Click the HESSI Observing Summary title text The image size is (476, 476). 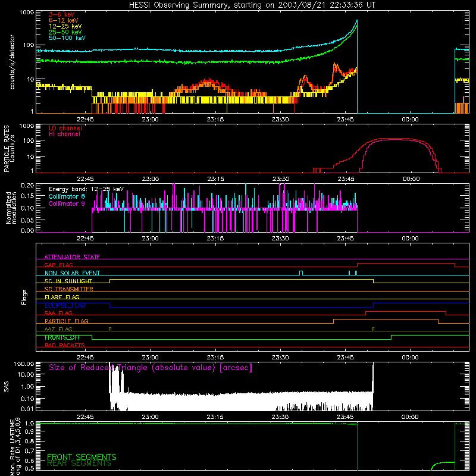click(x=252, y=5)
